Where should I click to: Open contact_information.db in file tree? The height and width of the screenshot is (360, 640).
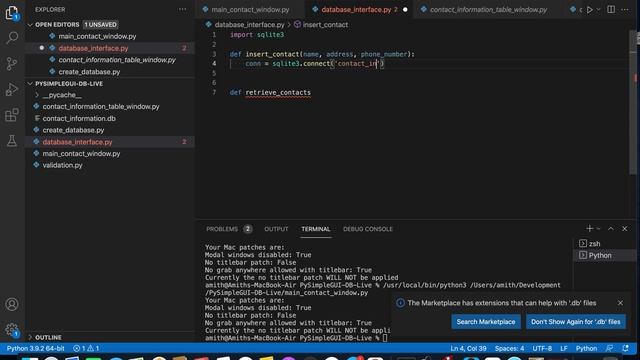[x=110, y=118]
